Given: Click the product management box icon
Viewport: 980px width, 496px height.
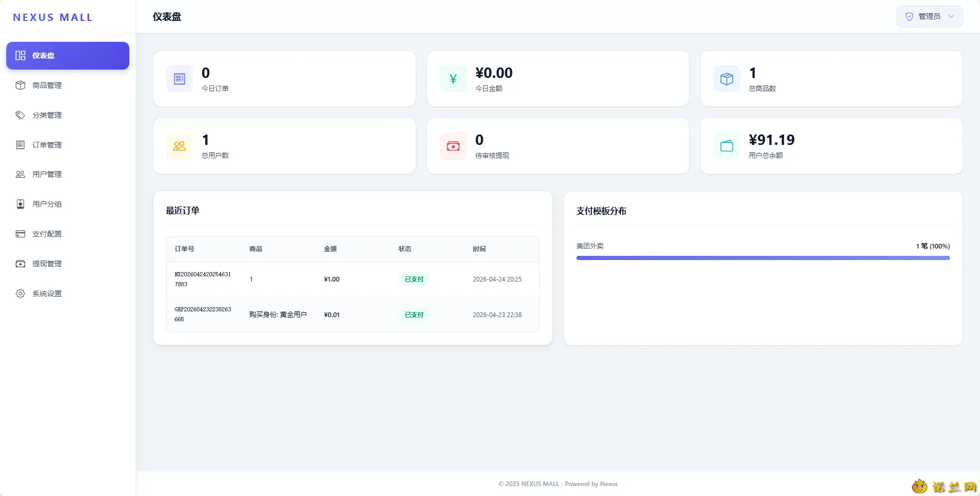Looking at the screenshot, I should pos(20,85).
